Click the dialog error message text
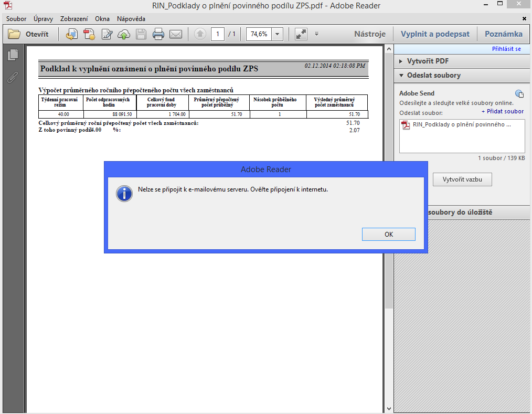Image resolution: width=532 pixels, height=414 pixels. click(233, 189)
